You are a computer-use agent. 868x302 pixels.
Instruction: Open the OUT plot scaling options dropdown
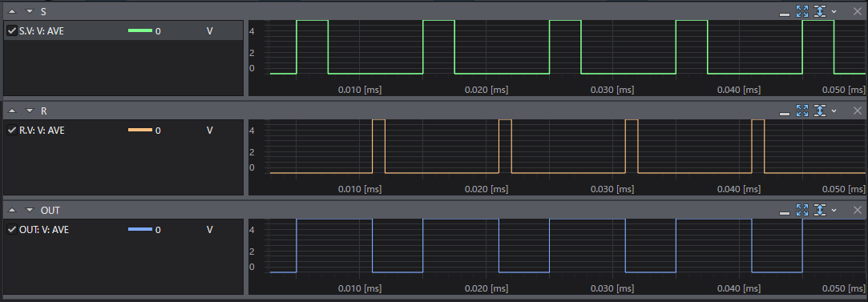tap(834, 210)
